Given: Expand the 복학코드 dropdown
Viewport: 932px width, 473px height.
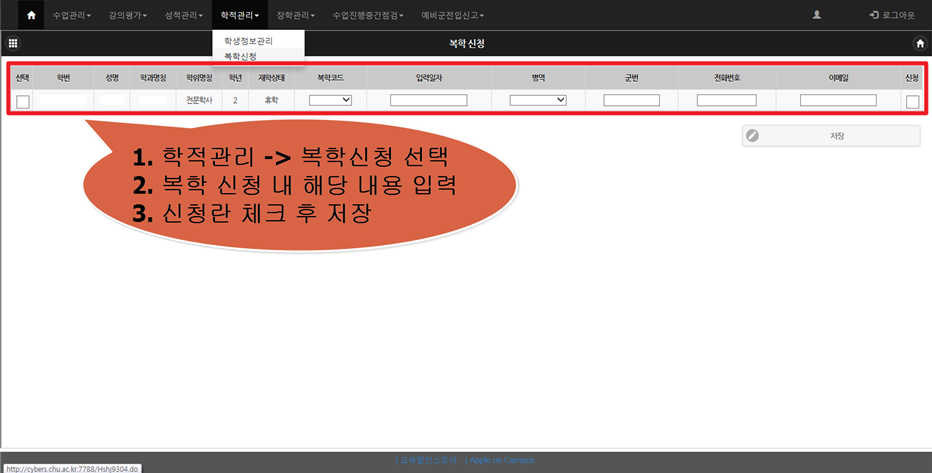Looking at the screenshot, I should point(330,100).
